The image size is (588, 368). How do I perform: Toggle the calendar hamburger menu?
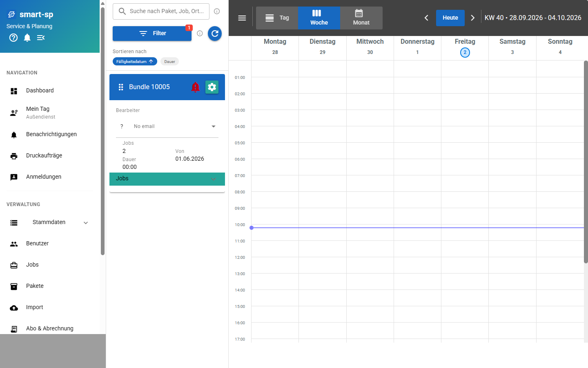[x=242, y=18]
